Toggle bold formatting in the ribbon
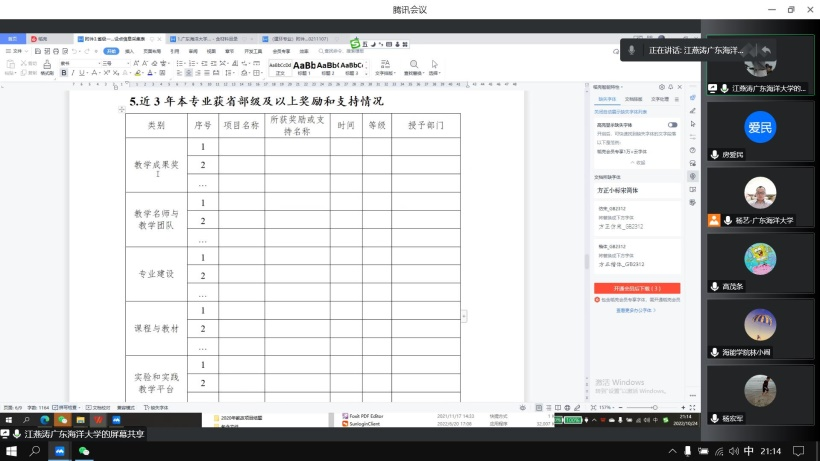820x461 pixels. point(63,73)
